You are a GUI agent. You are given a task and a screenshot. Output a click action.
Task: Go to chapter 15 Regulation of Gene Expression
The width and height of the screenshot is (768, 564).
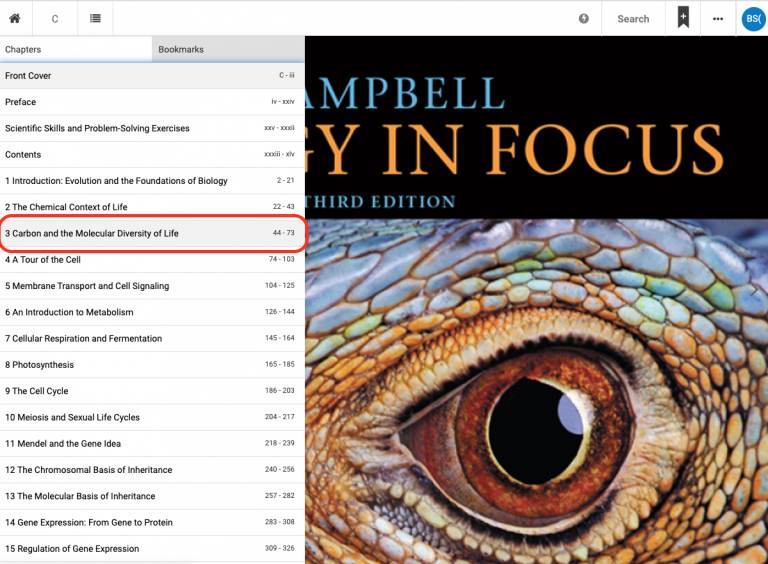[x=150, y=549]
